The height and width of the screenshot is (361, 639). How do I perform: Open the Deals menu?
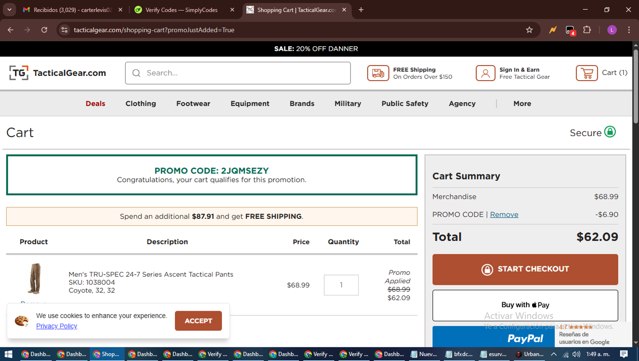tap(95, 103)
